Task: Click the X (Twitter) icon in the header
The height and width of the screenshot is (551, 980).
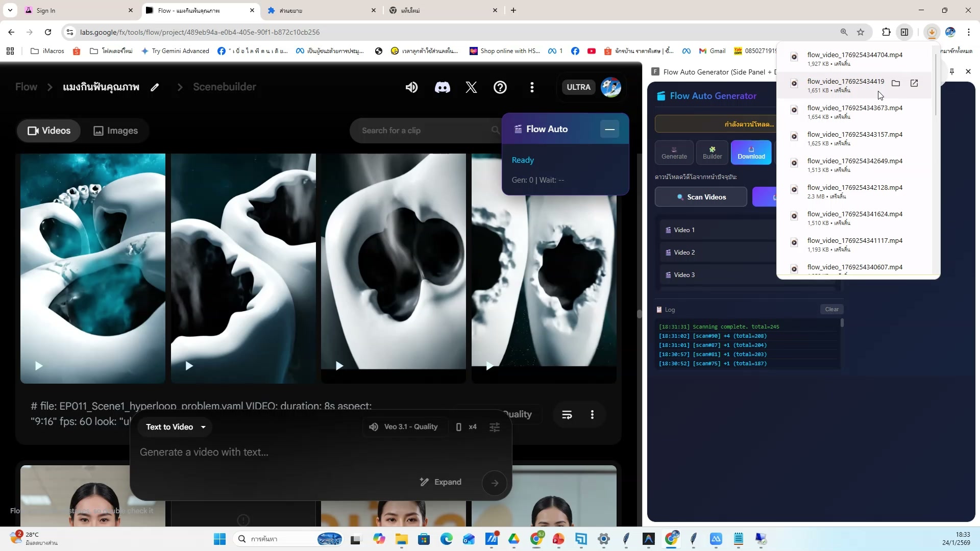Action: click(x=471, y=87)
